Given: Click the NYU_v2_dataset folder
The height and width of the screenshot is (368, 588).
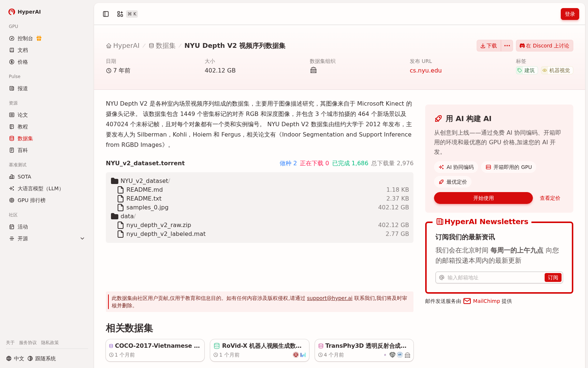Looking at the screenshot, I should 140,181.
